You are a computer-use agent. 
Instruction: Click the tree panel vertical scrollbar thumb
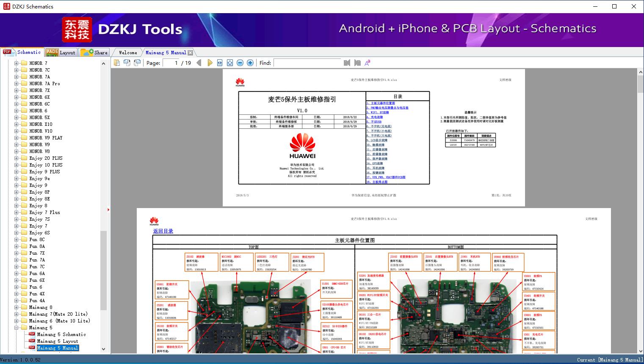[x=103, y=271]
